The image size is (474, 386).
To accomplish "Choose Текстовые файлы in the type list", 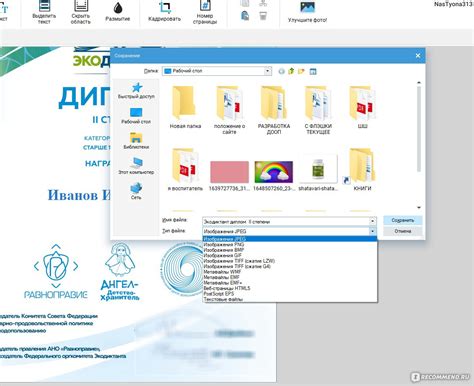I will 290,299.
